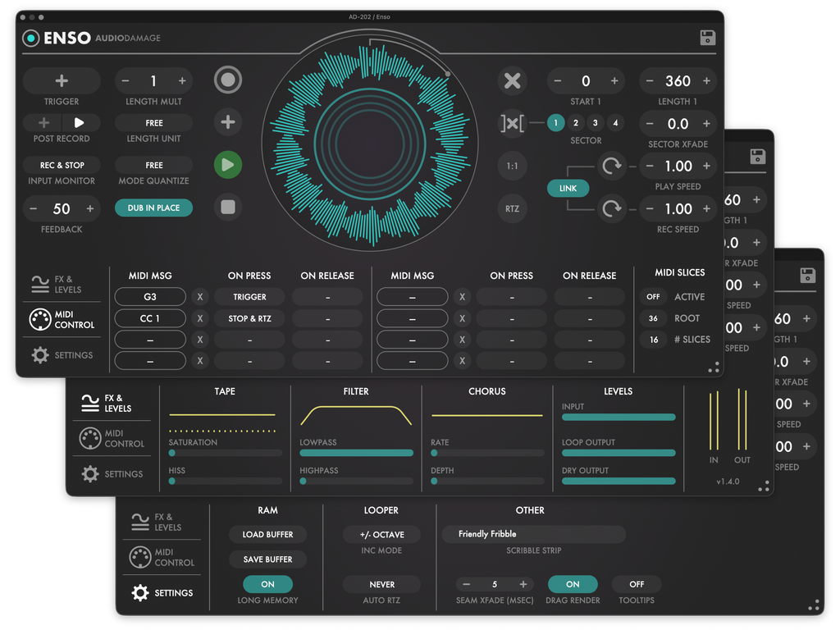Click Save Buffer button
The width and height of the screenshot is (840, 630).
click(x=268, y=559)
